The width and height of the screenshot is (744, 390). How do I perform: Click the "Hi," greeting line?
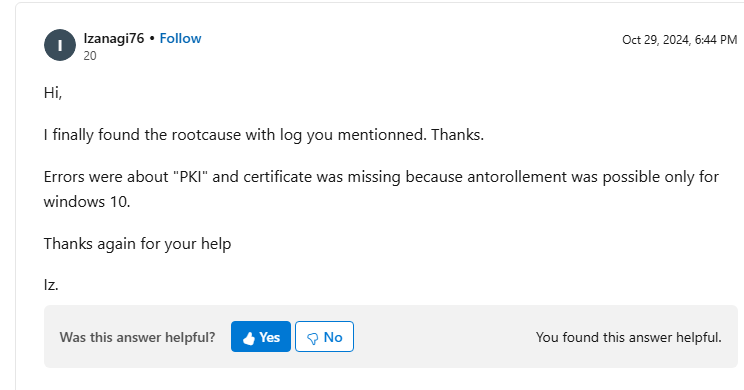tap(53, 93)
